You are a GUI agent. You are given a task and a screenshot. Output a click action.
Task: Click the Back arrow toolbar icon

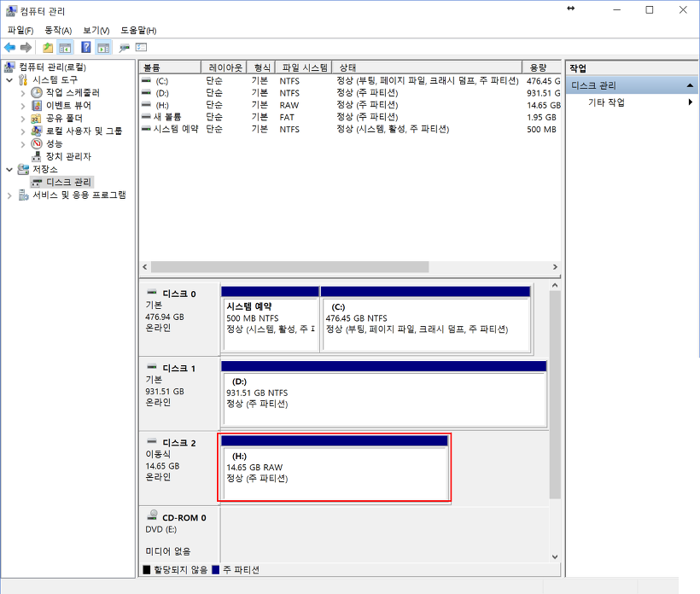10,47
